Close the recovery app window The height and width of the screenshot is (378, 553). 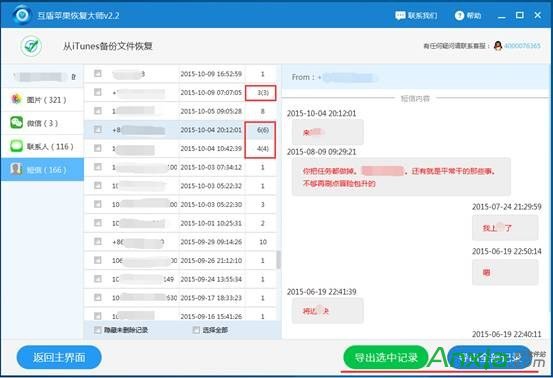tap(537, 15)
